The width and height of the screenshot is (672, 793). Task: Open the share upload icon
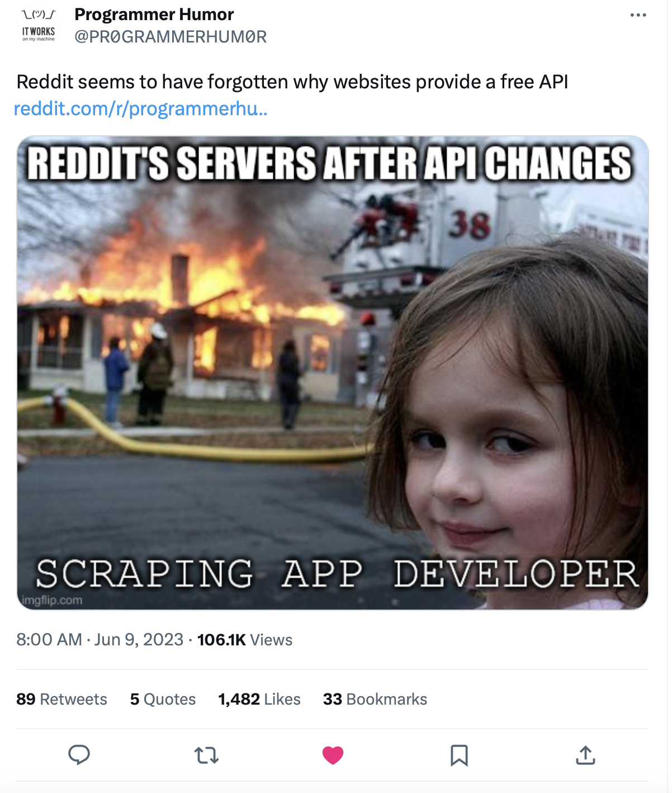coord(585,755)
